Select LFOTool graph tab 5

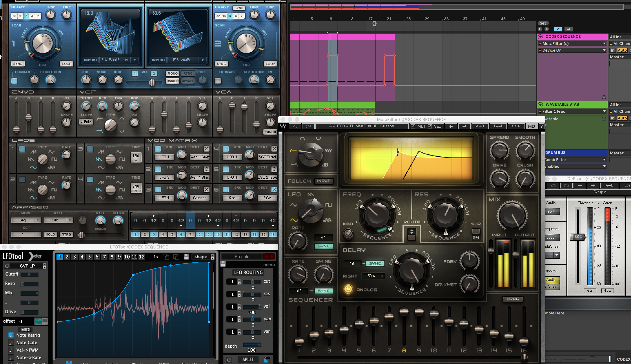[x=89, y=257]
